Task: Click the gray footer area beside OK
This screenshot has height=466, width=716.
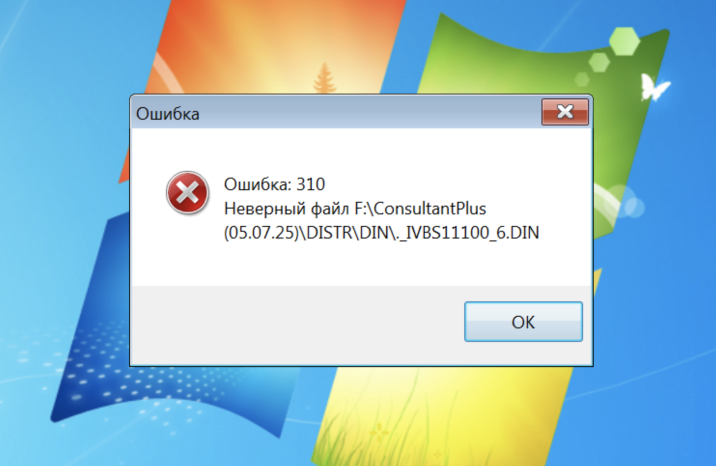Action: (x=297, y=325)
